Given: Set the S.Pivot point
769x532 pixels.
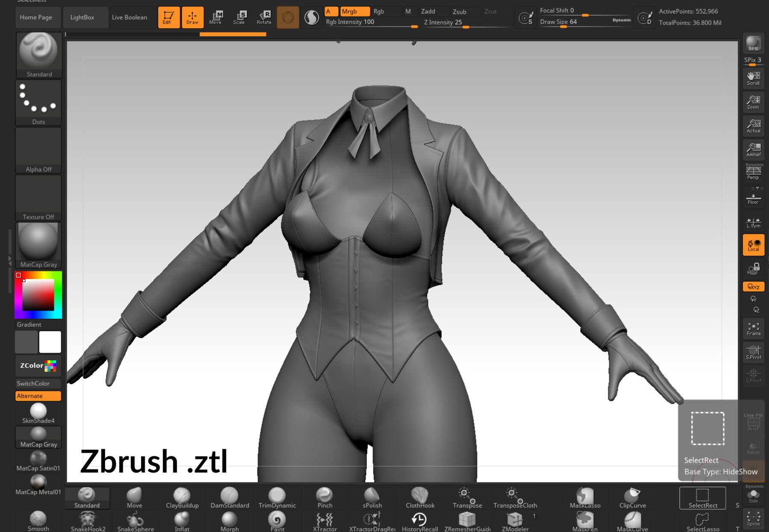Looking at the screenshot, I should [x=753, y=352].
